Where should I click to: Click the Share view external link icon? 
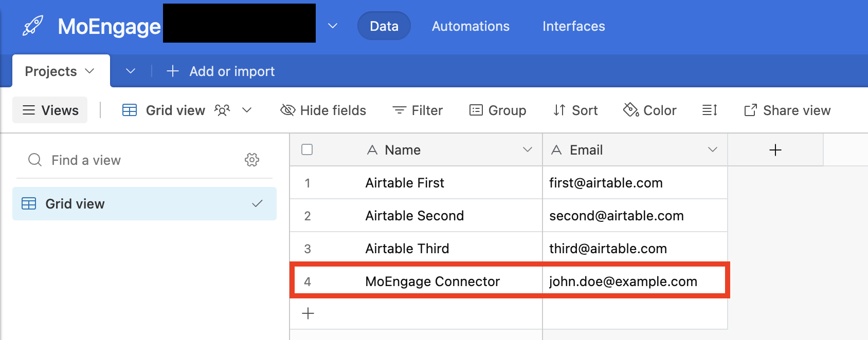click(x=751, y=110)
